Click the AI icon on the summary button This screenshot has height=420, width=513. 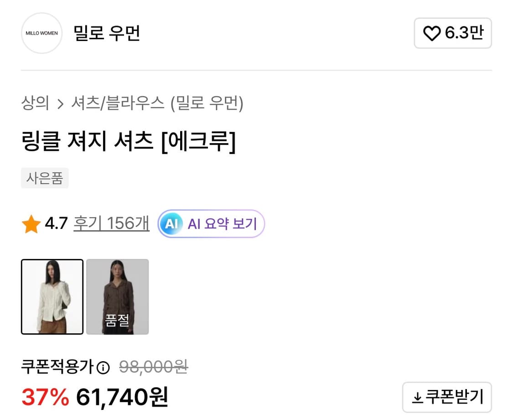(171, 223)
